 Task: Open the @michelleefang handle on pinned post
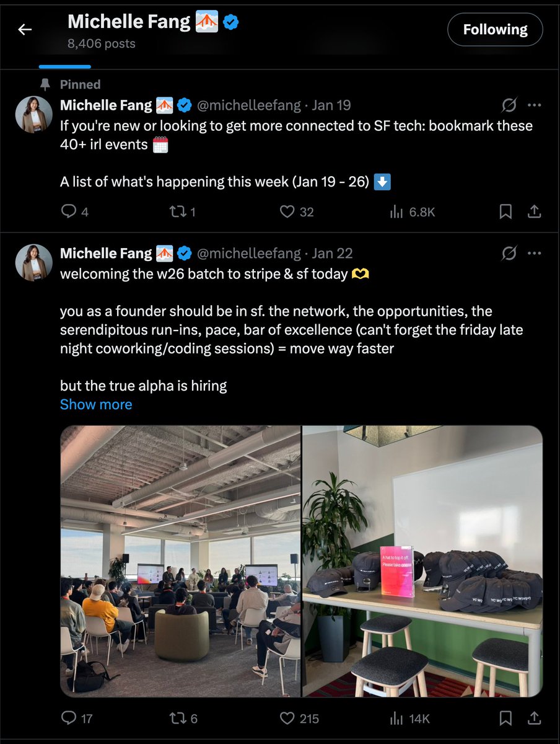pyautogui.click(x=248, y=105)
